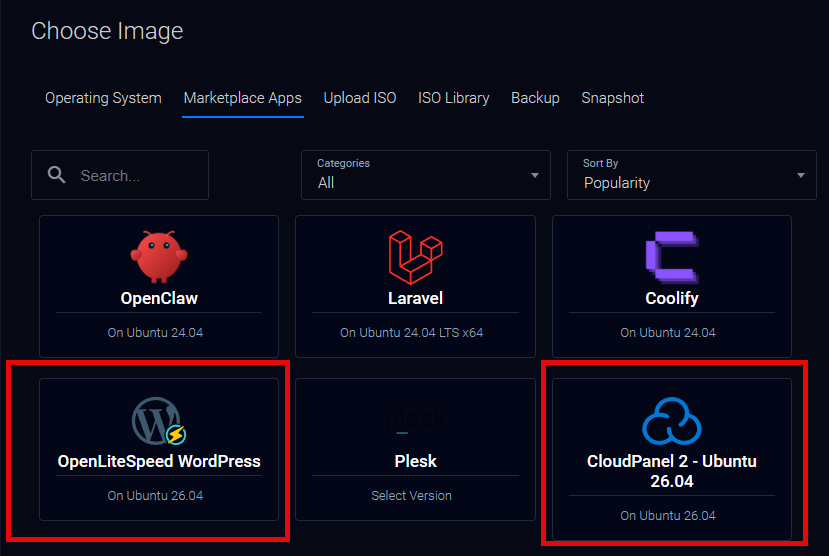Select the Laravel app title
The width and height of the screenshot is (829, 556).
pyautogui.click(x=416, y=299)
